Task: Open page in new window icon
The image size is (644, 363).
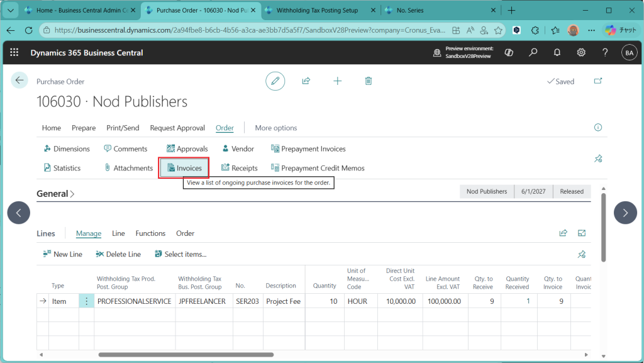Action: click(598, 81)
